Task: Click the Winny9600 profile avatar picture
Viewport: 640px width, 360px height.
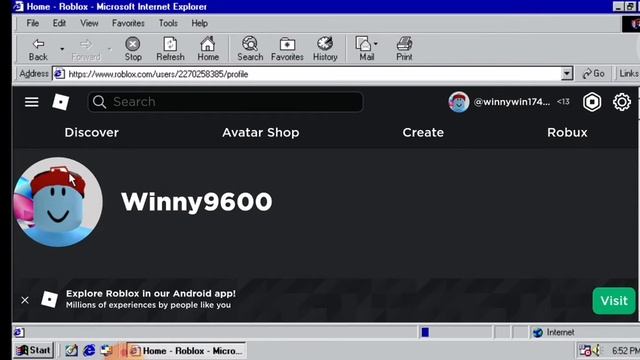Action: [58, 202]
